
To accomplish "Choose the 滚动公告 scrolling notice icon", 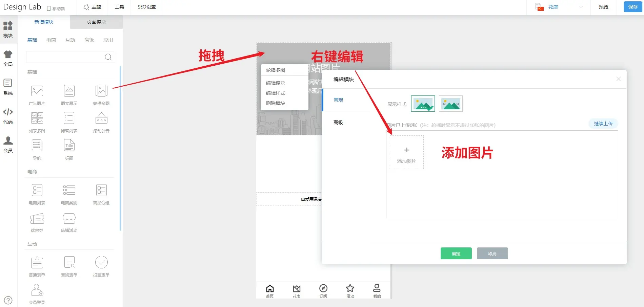I will coord(101,118).
